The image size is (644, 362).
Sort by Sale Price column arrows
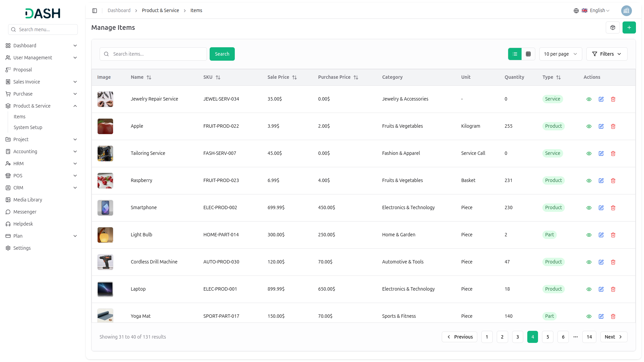point(294,77)
